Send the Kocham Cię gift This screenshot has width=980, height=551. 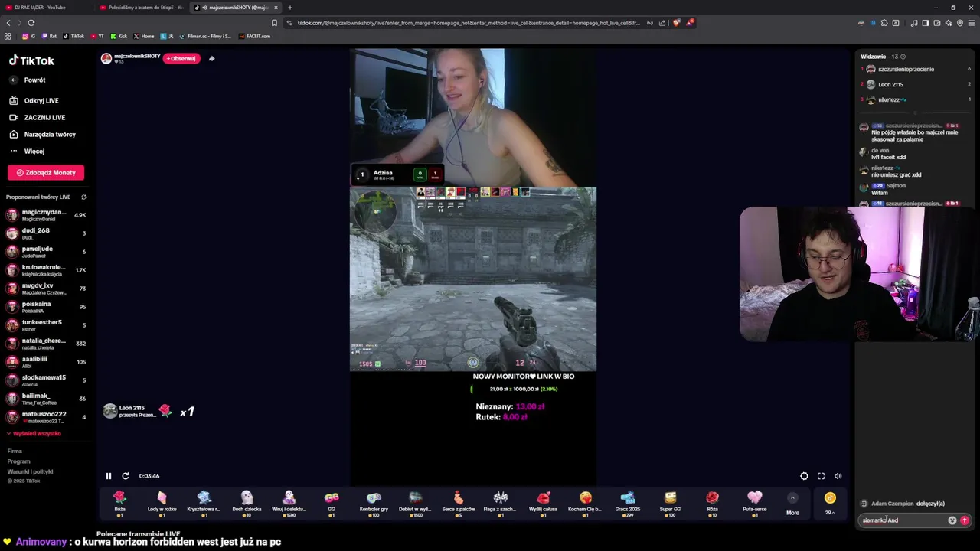click(x=585, y=504)
